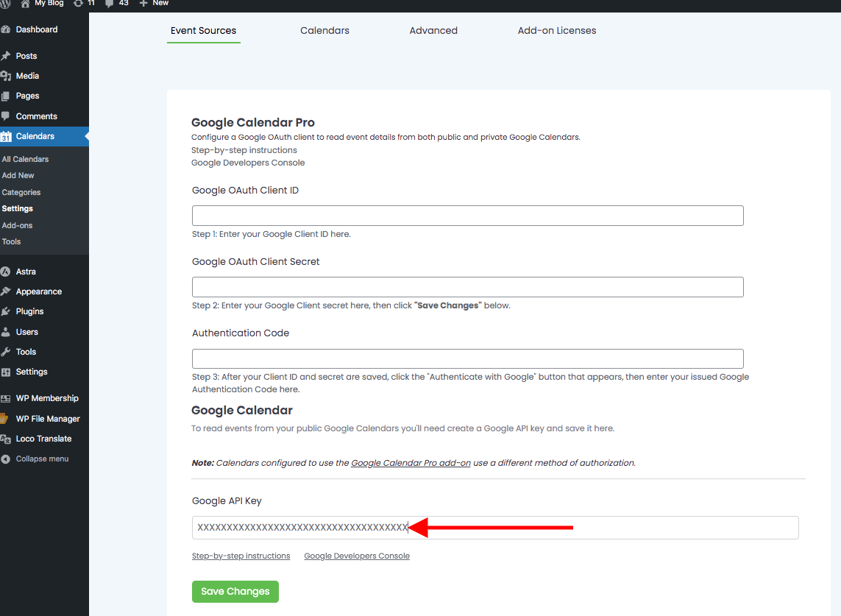
Task: Click the Google Calendar Pro add-on link
Action: click(x=411, y=462)
